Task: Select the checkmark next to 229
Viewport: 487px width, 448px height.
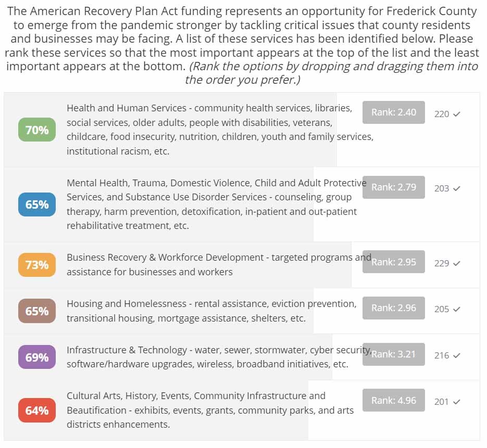Action: 457,263
